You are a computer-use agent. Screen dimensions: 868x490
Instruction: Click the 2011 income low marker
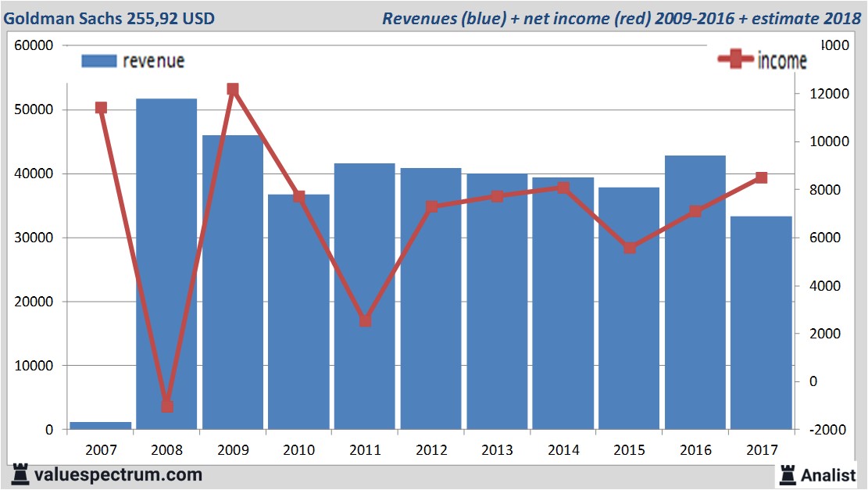366,320
